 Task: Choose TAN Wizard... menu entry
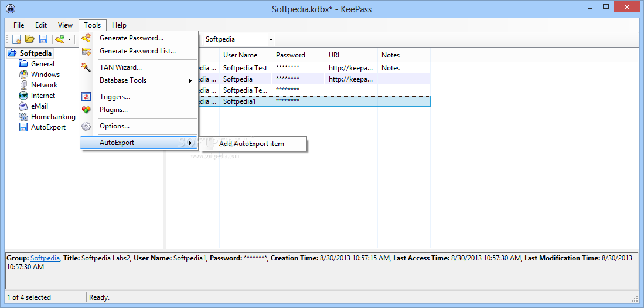pyautogui.click(x=139, y=67)
